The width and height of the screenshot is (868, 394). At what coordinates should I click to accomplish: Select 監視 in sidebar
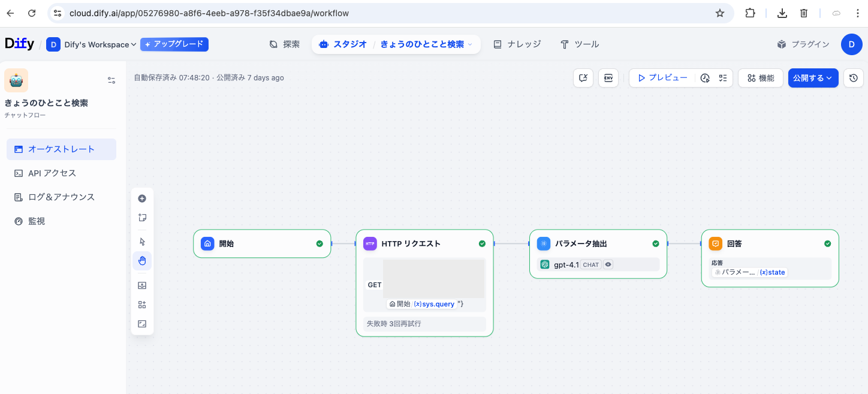pos(61,221)
